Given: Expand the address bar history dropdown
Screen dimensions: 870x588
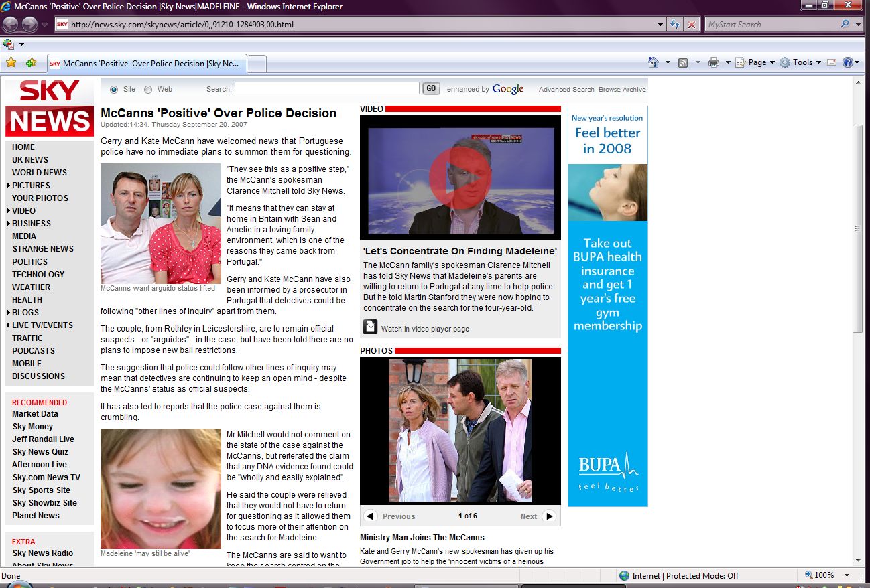Looking at the screenshot, I should [661, 25].
